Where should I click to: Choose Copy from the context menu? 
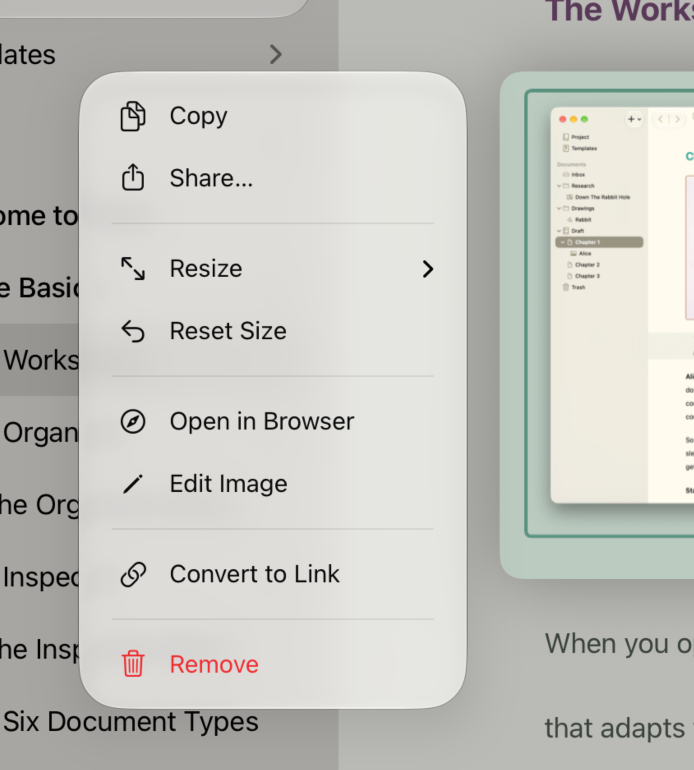point(273,116)
